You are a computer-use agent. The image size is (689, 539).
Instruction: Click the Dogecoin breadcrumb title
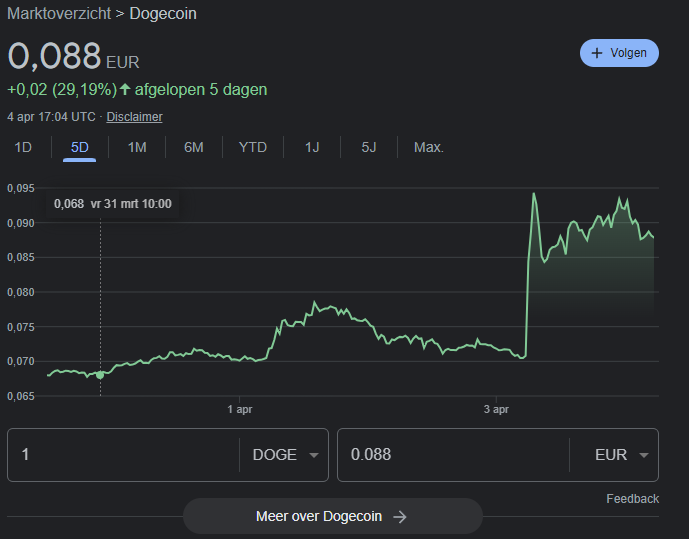(163, 14)
